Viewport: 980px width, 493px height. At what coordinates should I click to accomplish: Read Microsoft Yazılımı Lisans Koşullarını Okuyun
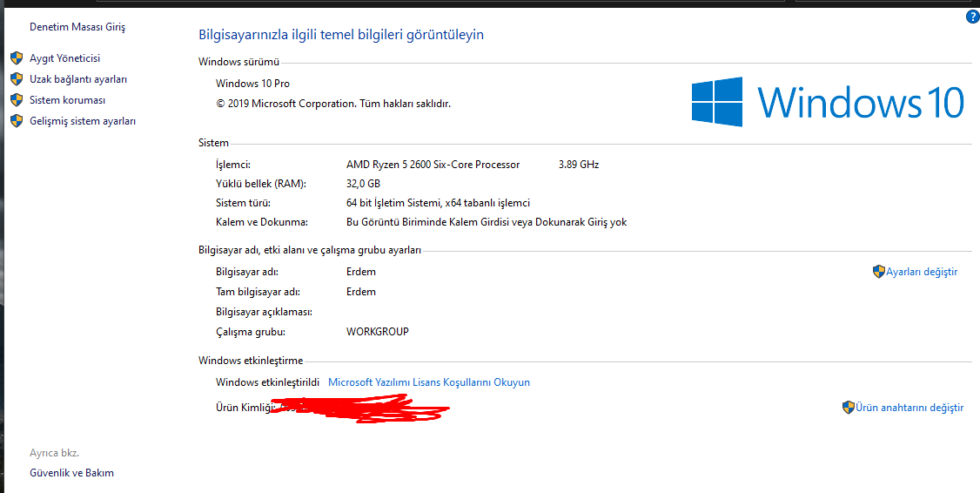pyautogui.click(x=429, y=382)
